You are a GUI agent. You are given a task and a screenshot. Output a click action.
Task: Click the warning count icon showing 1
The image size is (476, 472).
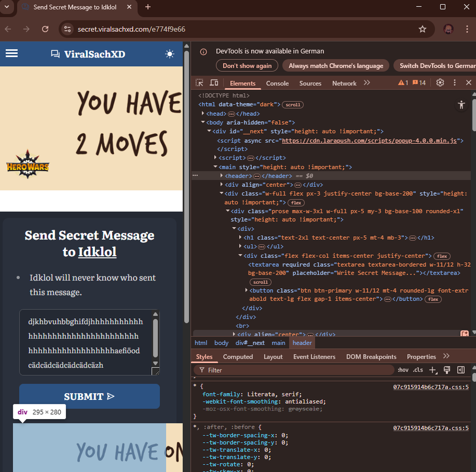[x=403, y=82]
